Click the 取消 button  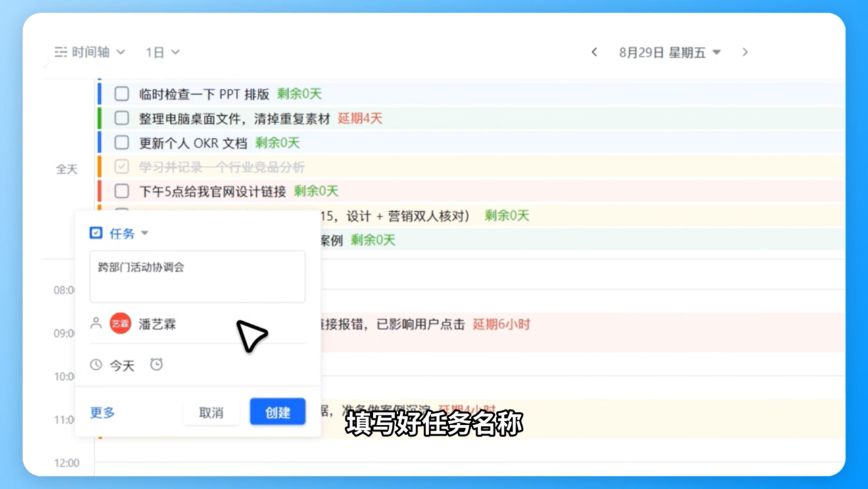(211, 412)
